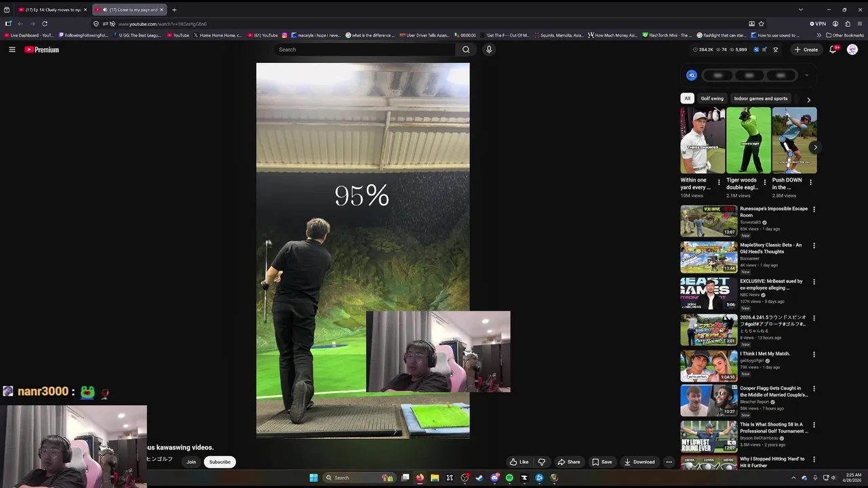Viewport: 868px width, 488px height.
Task: Expand bookmarks overflow chevron
Action: (x=819, y=35)
